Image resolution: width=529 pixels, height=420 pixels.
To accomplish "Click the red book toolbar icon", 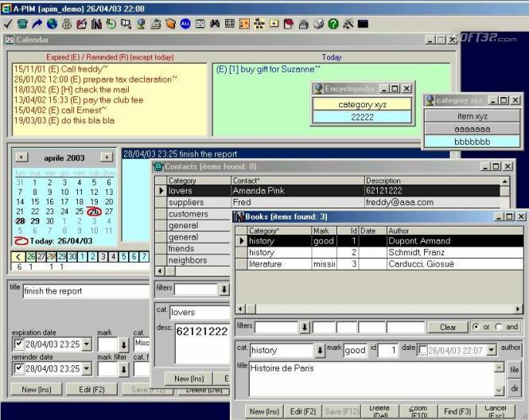I will [289, 24].
